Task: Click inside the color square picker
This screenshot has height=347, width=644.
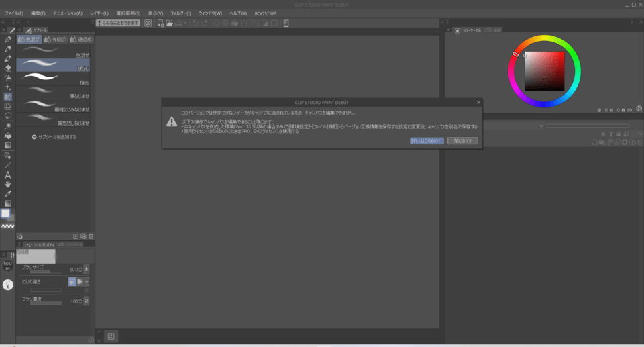Action: pos(545,71)
